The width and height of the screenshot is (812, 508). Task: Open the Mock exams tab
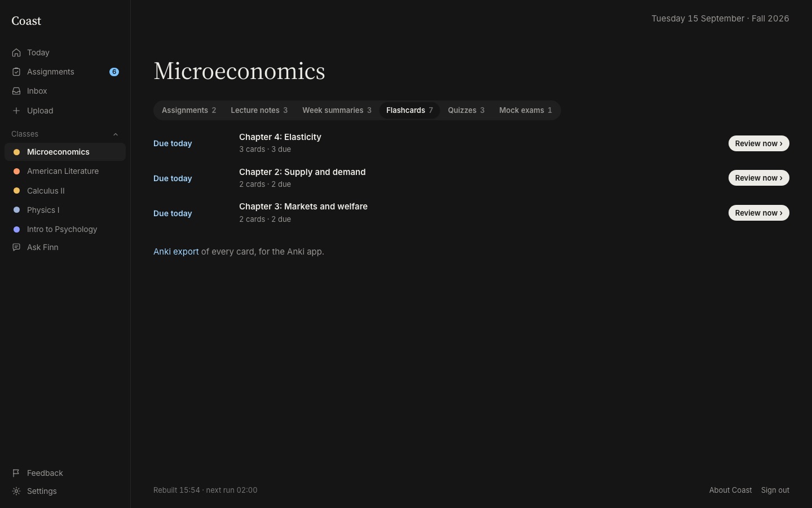pyautogui.click(x=526, y=110)
